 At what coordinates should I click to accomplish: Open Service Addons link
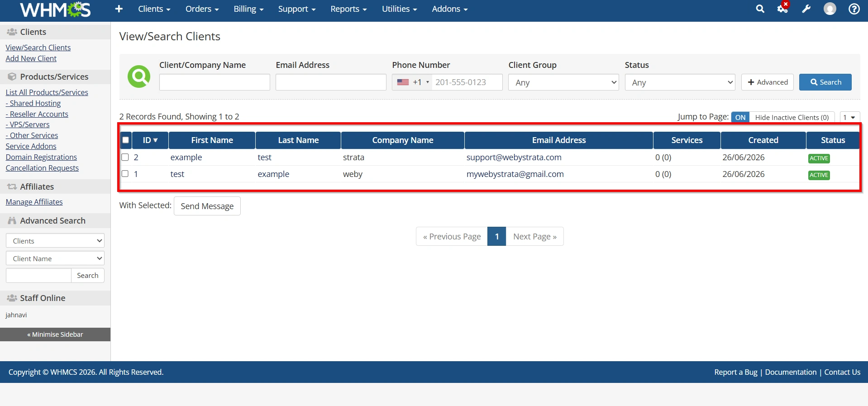pyautogui.click(x=31, y=146)
